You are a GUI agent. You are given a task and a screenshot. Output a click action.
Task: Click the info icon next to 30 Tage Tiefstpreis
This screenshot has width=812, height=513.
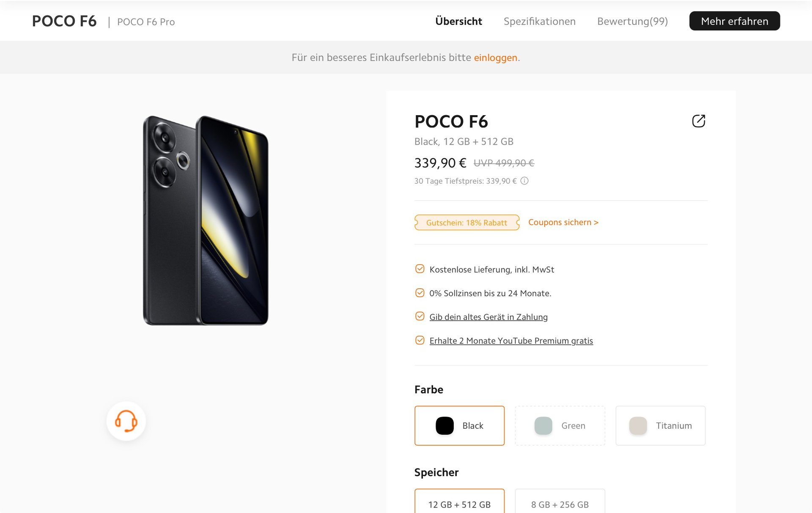point(524,181)
